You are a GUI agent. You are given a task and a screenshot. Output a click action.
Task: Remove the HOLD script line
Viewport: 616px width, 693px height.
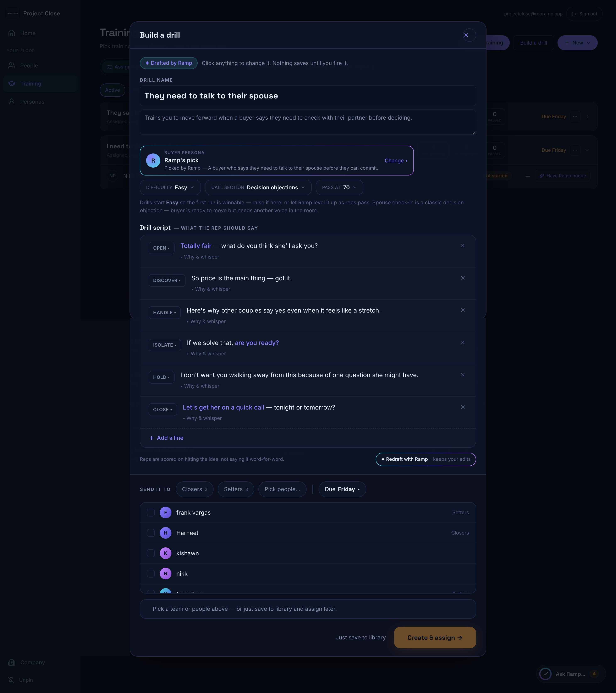(x=462, y=375)
